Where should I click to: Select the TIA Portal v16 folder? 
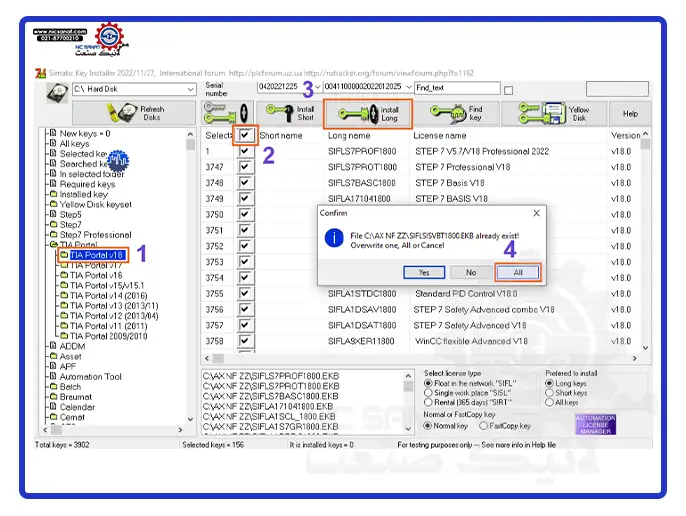[96, 275]
